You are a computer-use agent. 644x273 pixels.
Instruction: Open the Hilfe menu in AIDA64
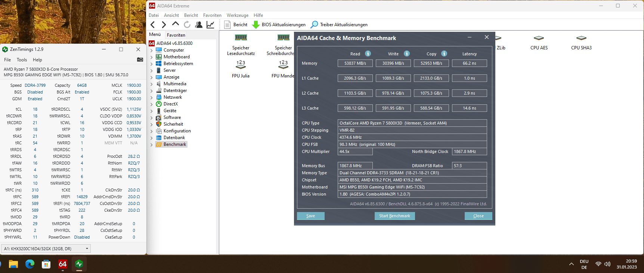pos(258,15)
